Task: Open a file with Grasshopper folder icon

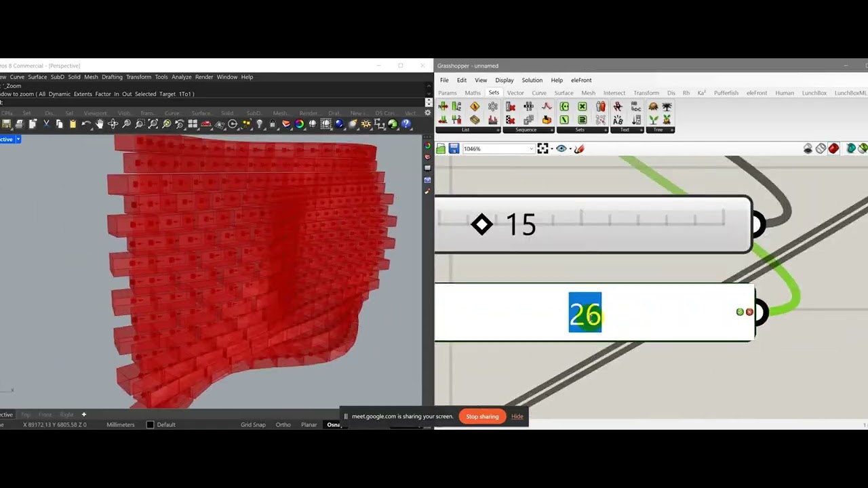Action: [x=441, y=148]
